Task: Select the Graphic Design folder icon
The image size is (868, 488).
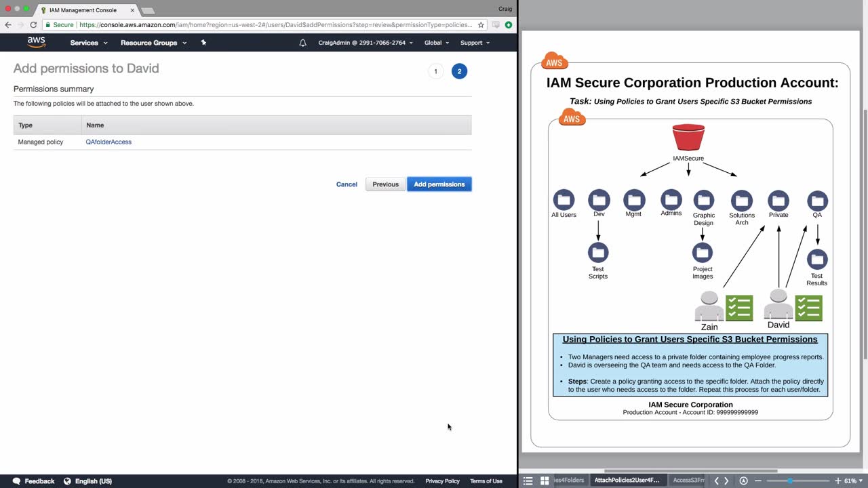Action: (x=704, y=201)
